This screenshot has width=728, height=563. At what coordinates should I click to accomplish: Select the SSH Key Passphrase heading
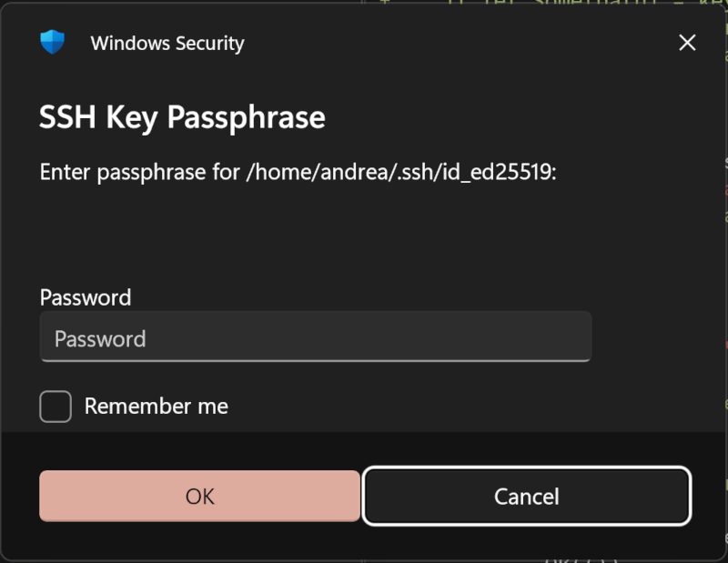pos(182,117)
